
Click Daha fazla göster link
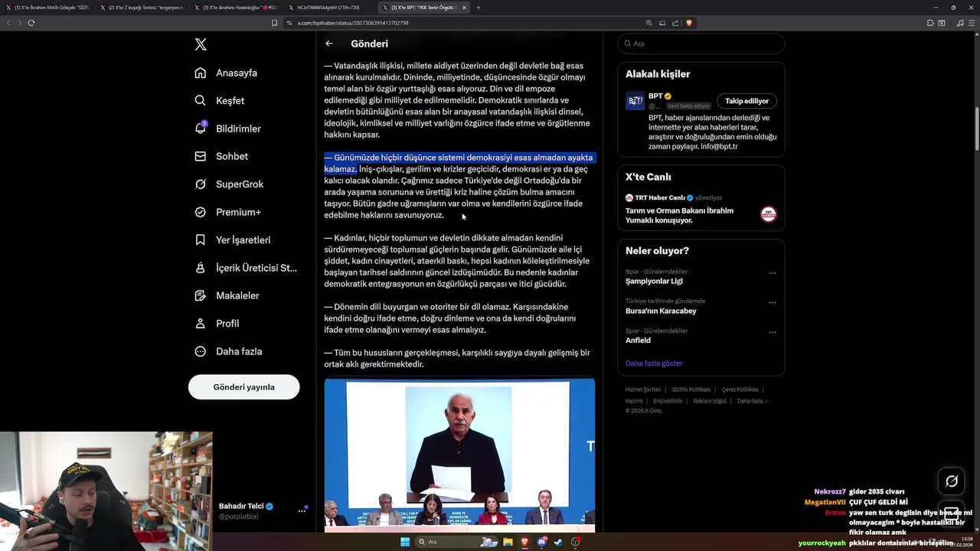pos(654,364)
